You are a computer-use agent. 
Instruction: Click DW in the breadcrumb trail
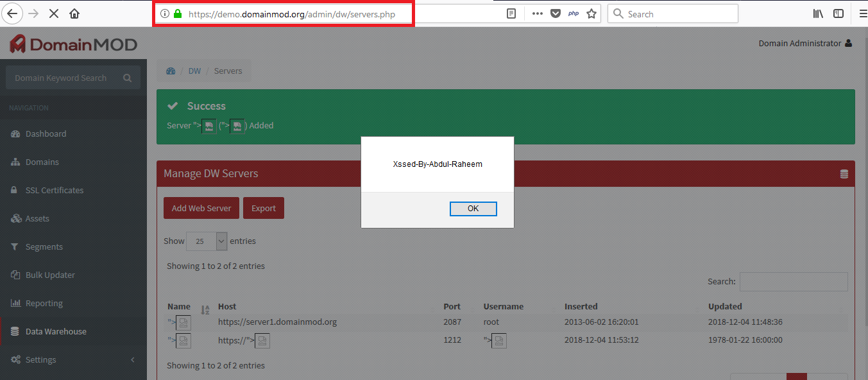coord(194,71)
